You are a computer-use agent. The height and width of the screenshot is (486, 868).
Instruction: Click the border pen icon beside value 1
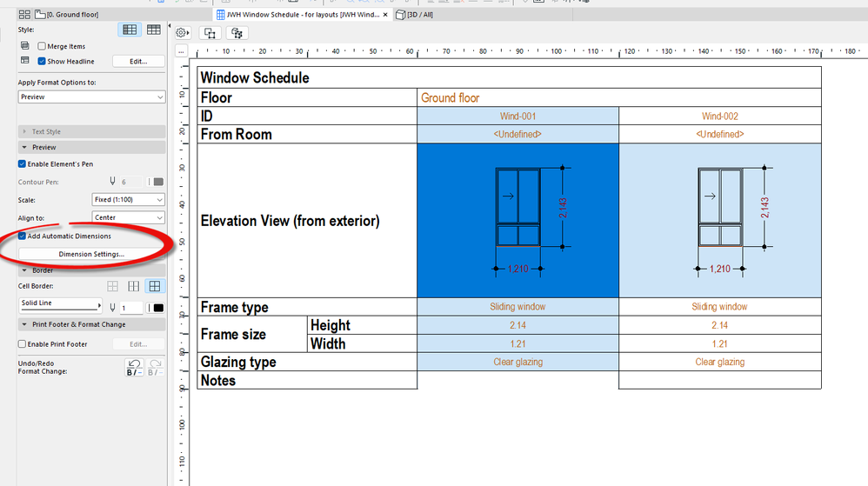pyautogui.click(x=112, y=308)
